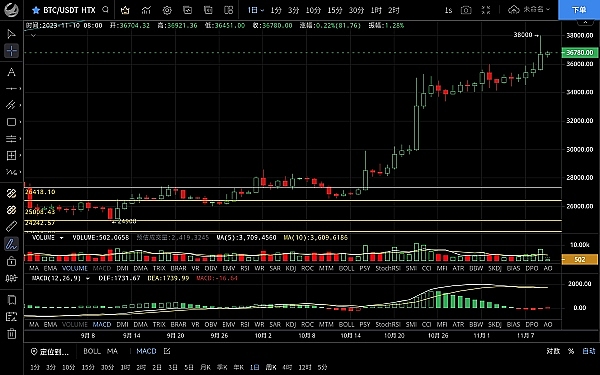This screenshot has width=600, height=375.
Task: Toggle percent scale with % button
Action: pyautogui.click(x=571, y=351)
